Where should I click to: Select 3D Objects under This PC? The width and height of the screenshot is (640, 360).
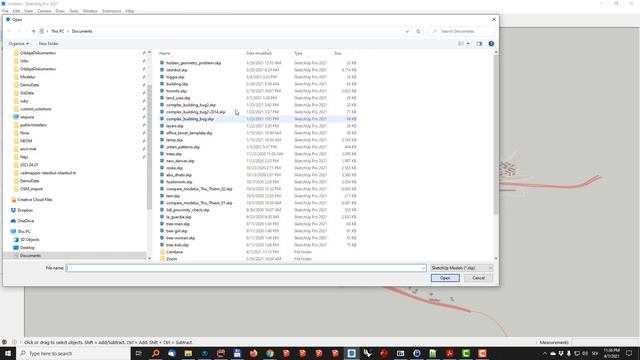click(x=30, y=240)
